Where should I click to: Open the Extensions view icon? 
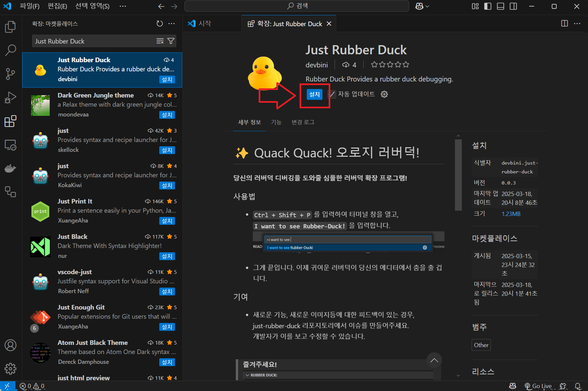(x=10, y=121)
